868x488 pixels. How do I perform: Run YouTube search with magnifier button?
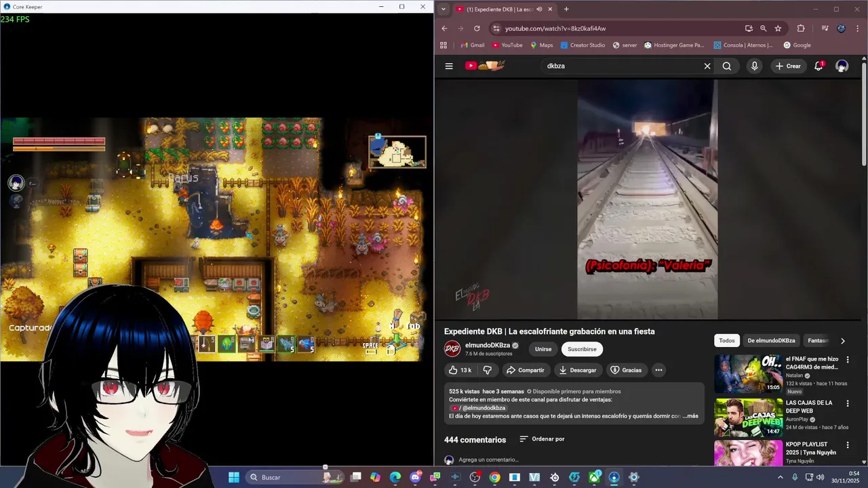727,66
